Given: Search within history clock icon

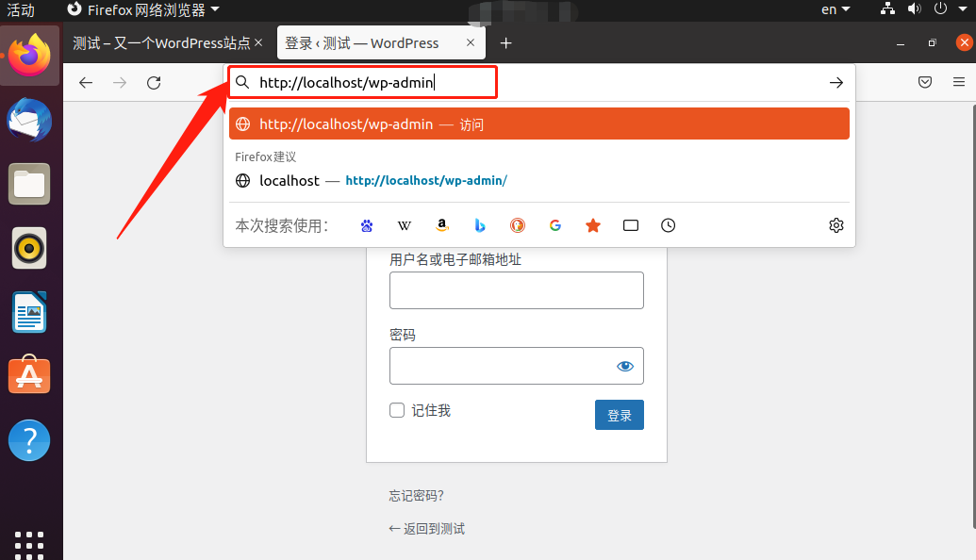Looking at the screenshot, I should 668,225.
